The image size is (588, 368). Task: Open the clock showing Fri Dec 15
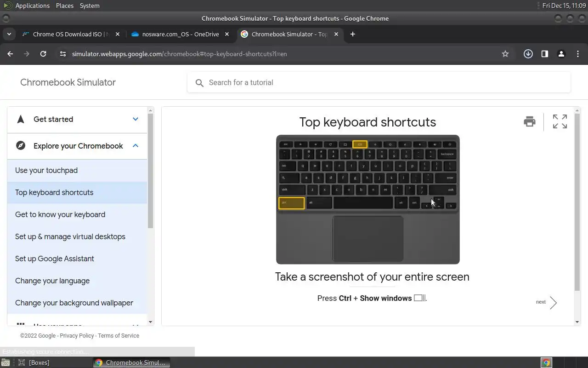[x=564, y=6]
